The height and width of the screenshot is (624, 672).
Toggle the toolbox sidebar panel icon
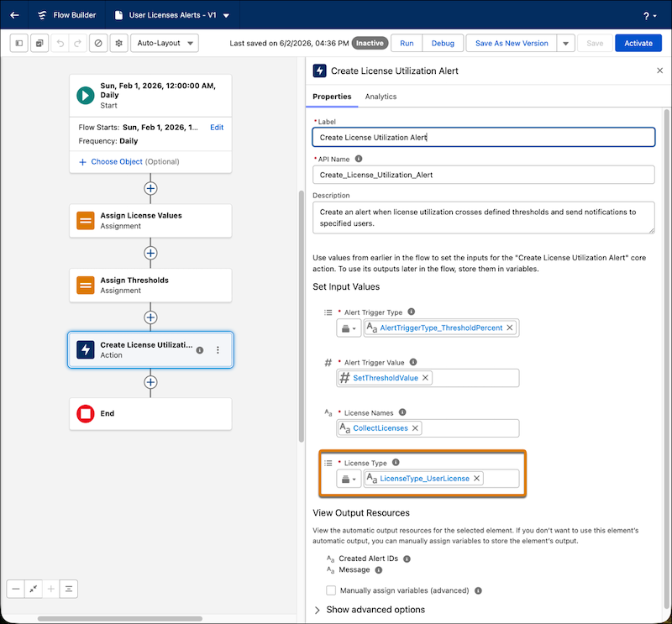coord(18,44)
